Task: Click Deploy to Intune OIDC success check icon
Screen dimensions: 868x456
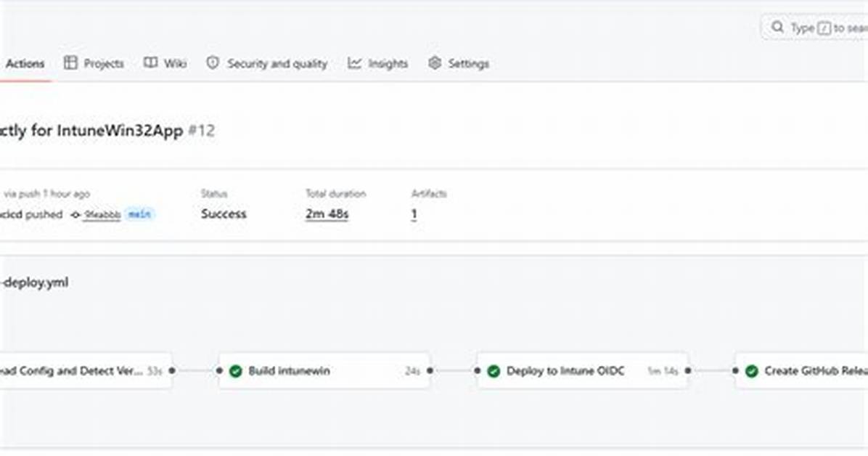Action: point(494,371)
